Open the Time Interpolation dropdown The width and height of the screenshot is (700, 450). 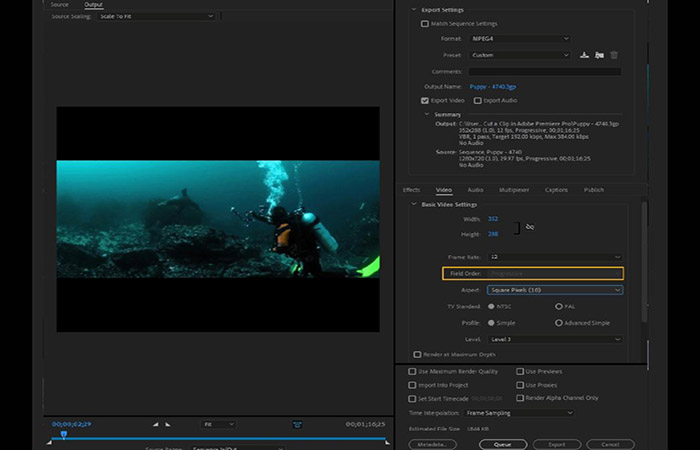click(519, 413)
